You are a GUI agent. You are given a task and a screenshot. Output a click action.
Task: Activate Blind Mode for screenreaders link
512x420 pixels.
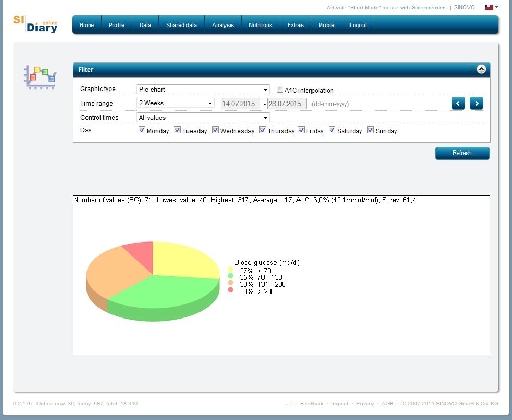[386, 8]
